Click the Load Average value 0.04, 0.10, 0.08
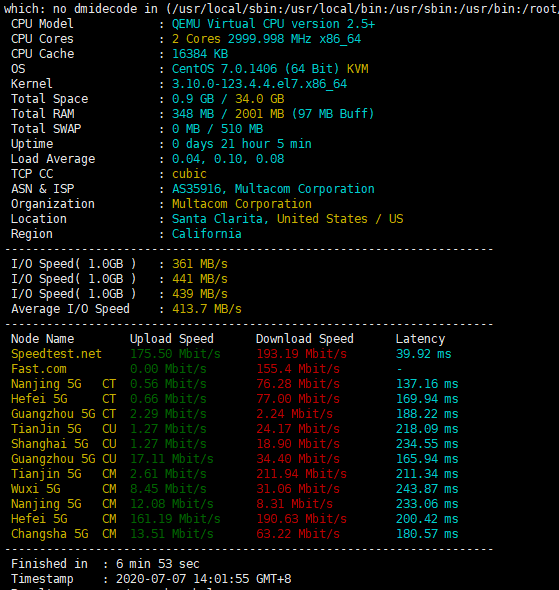 (228, 159)
